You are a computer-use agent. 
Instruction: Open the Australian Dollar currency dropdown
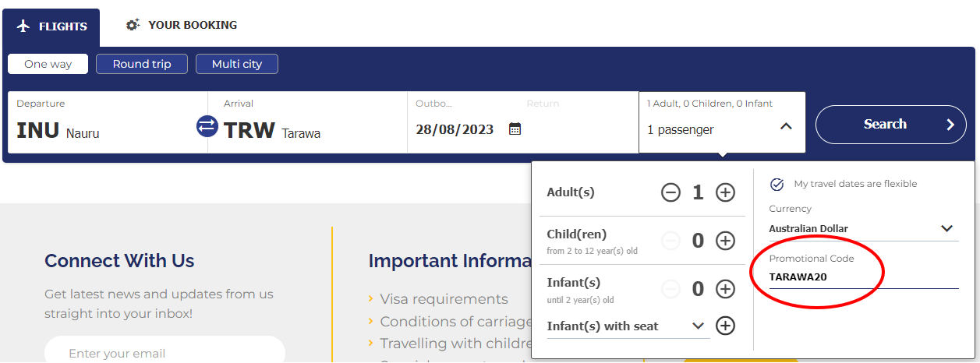point(863,228)
